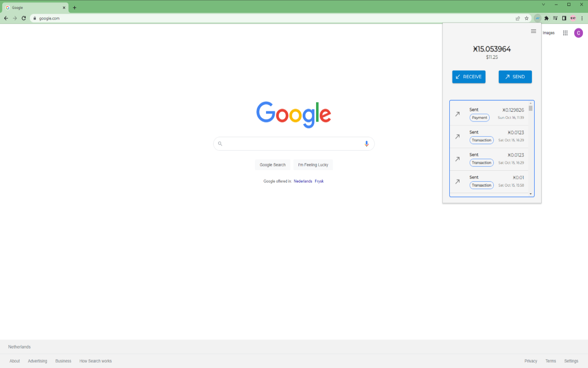This screenshot has width=588, height=368.
Task: Click the magnifier icon in search box
Action: (x=220, y=144)
